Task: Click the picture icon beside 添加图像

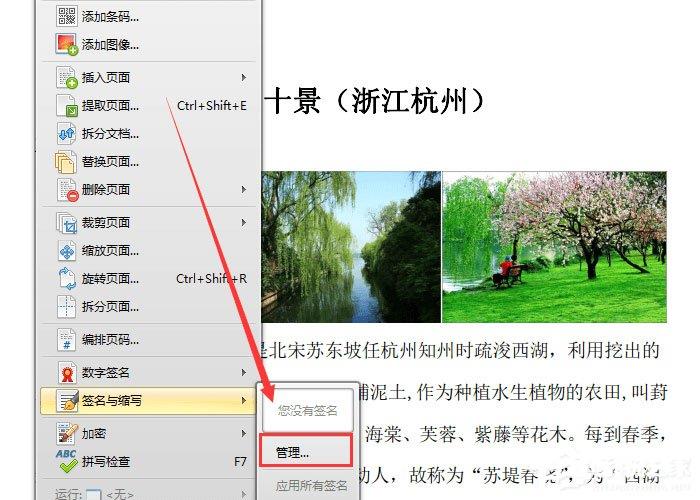Action: (67, 45)
